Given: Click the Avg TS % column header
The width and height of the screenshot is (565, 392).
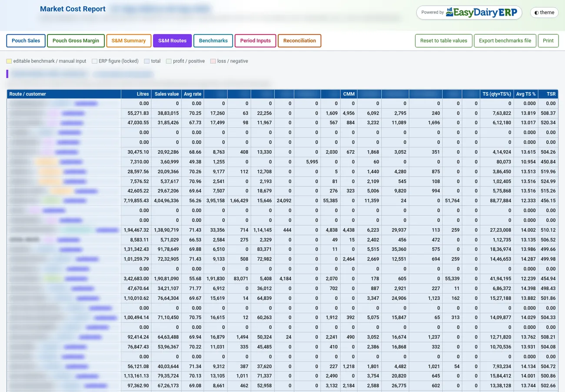Looking at the screenshot, I should tap(526, 94).
